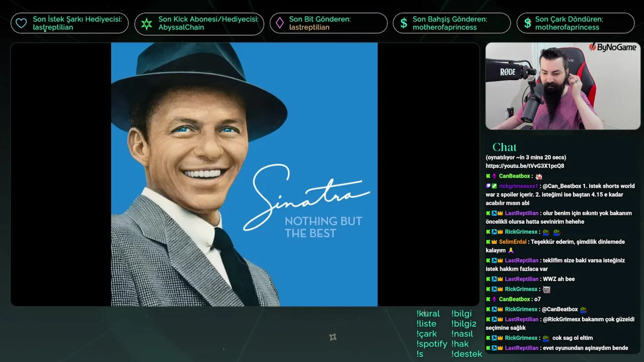The height and width of the screenshot is (362, 644).
Task: Click the ByNoGame logo on the webcam
Action: 613,47
